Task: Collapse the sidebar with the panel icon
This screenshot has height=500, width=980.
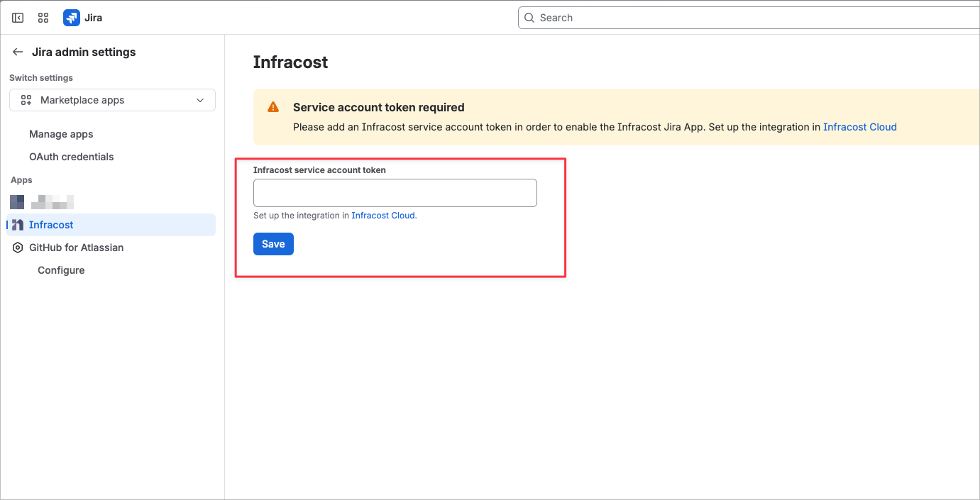Action: point(18,18)
